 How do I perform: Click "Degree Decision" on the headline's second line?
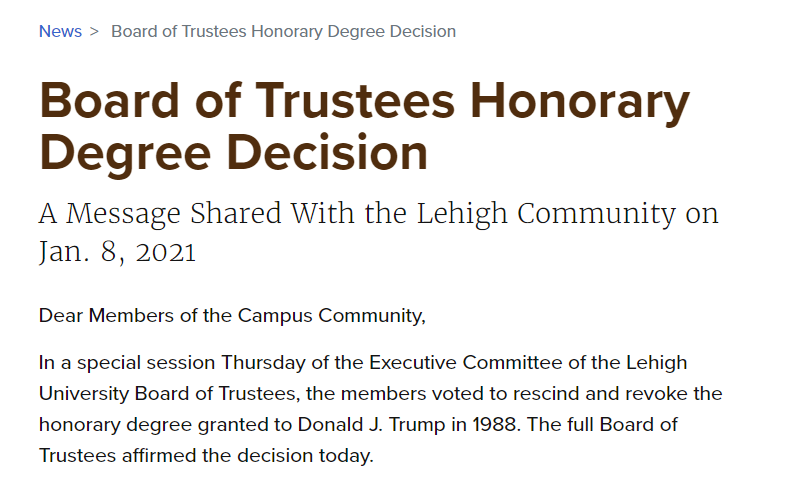coord(233,154)
